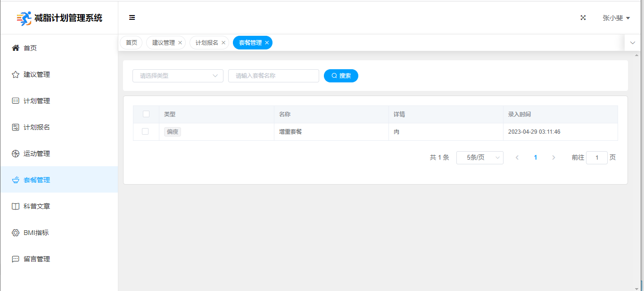Screen dimensions: 644x291
Task: Open 首页 in the sidebar
Action: (x=59, y=48)
